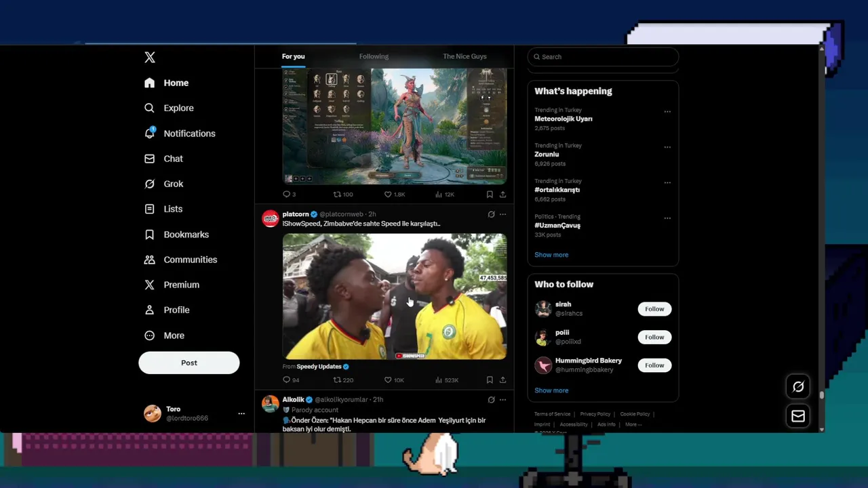Open account options for Toro profile
Image resolution: width=868 pixels, height=488 pixels.
(x=241, y=413)
